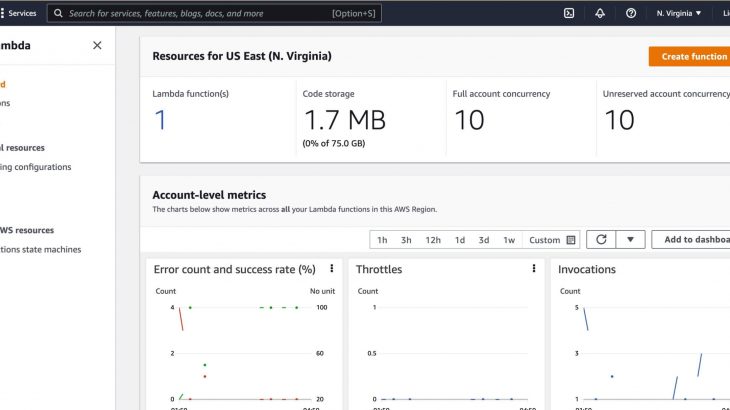The height and width of the screenshot is (410, 730).
Task: Switch metrics to 1w range
Action: [x=509, y=240]
